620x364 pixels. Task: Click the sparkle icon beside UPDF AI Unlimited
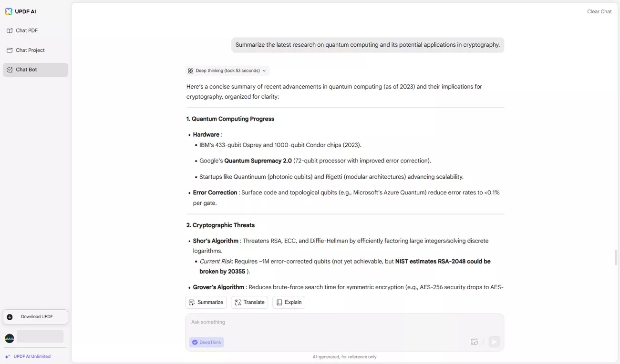tap(7, 356)
